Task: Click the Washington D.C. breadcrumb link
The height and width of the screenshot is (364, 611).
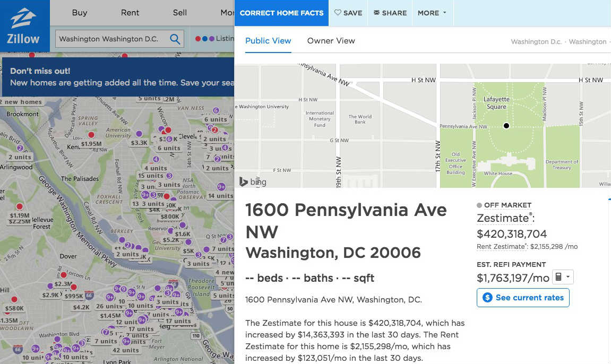Action: [536, 41]
